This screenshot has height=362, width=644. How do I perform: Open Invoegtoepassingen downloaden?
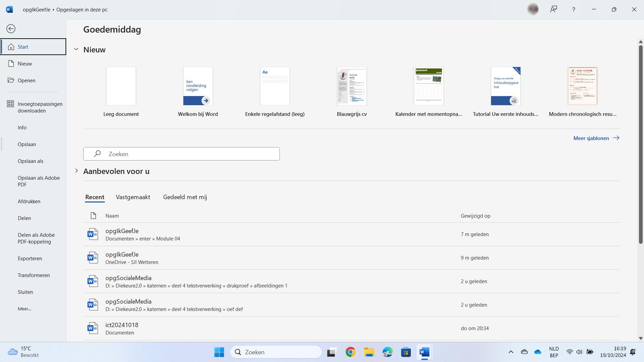33,107
